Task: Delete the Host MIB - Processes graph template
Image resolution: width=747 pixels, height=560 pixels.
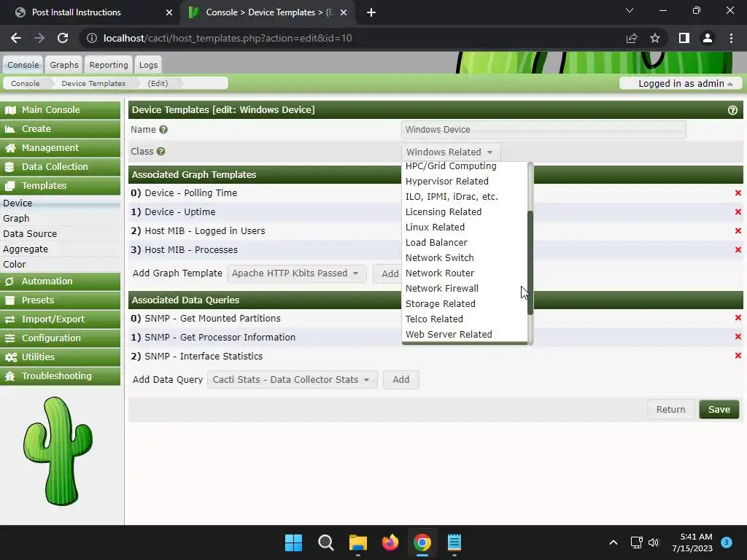Action: click(x=738, y=249)
